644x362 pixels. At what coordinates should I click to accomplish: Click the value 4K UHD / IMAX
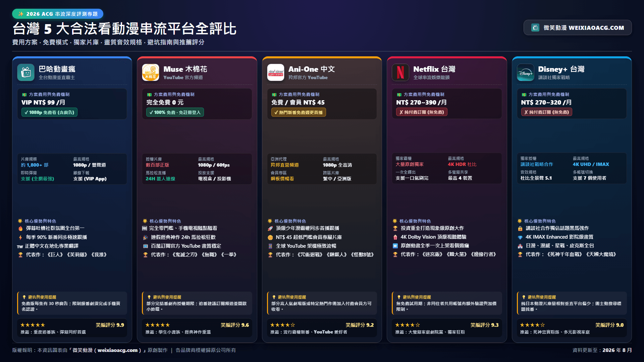(x=591, y=164)
